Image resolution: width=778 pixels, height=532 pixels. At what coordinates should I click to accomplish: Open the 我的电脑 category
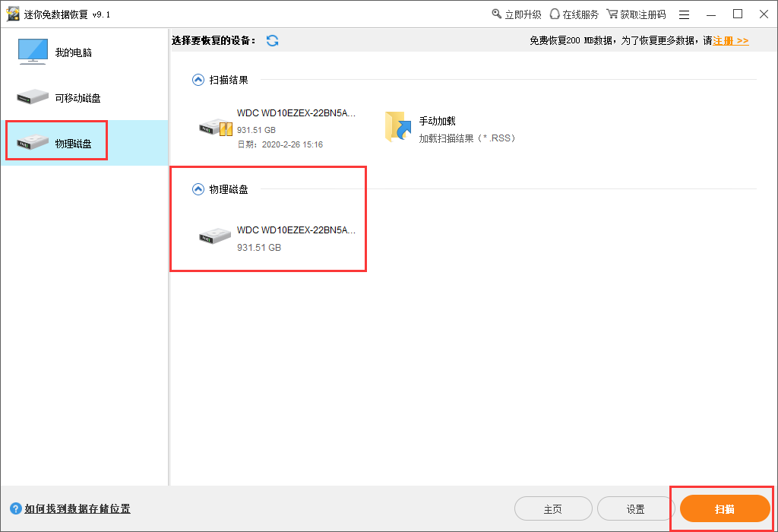click(84, 52)
